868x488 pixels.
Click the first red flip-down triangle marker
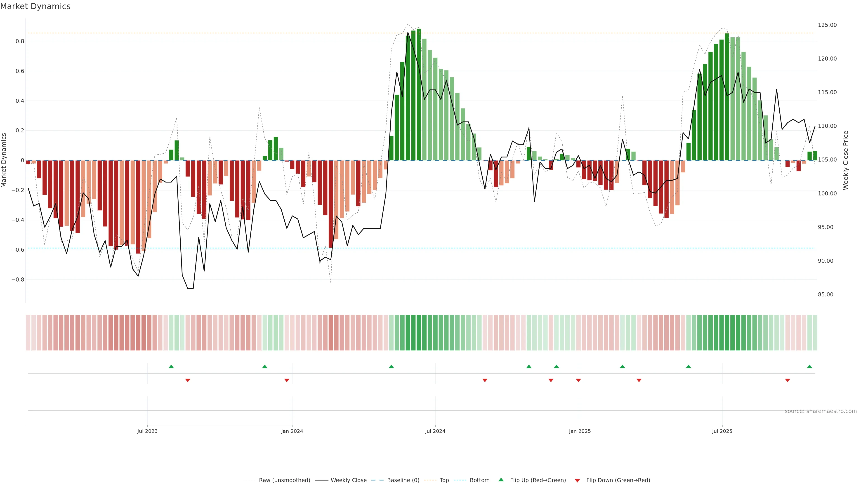coord(188,380)
